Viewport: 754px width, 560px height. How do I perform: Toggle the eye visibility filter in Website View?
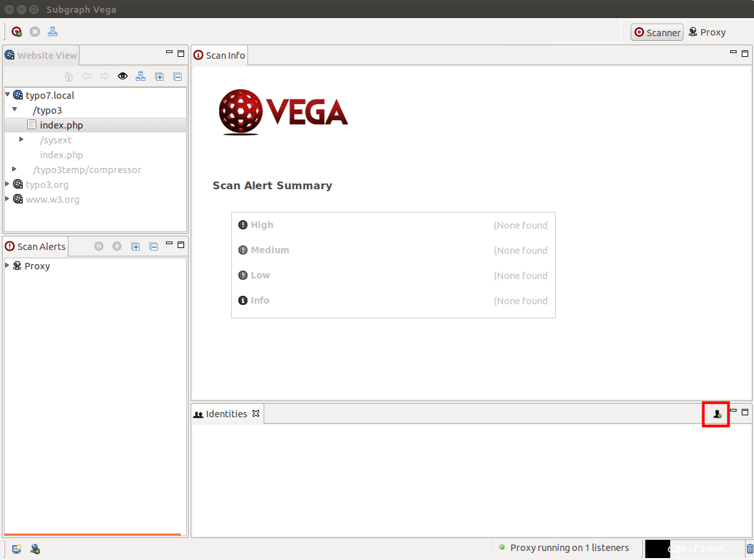[123, 76]
